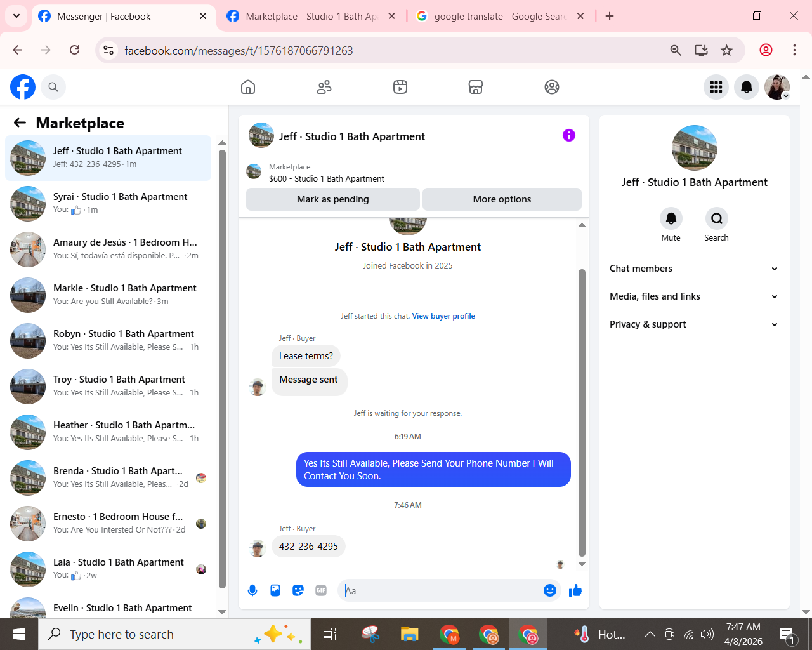Open Windows Start menu
812x650 pixels.
click(19, 634)
